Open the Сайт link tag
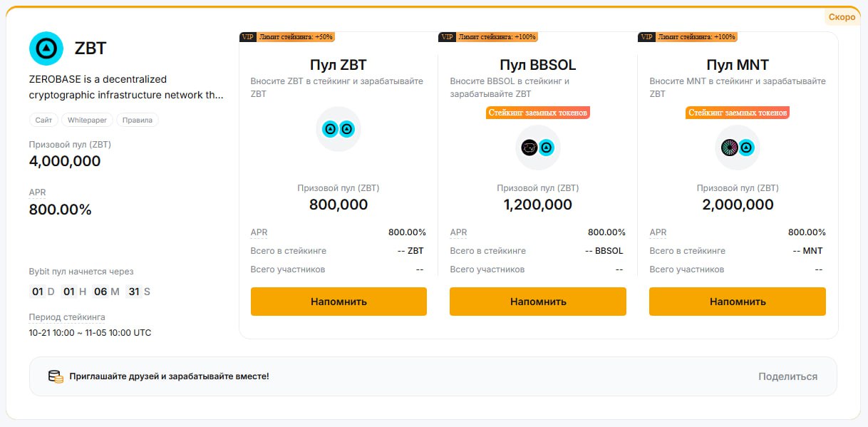 click(43, 120)
